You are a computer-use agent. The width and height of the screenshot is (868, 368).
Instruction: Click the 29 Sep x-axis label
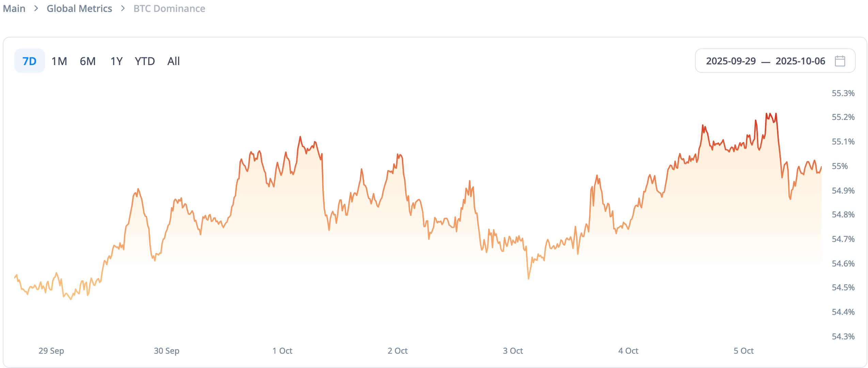tap(51, 351)
